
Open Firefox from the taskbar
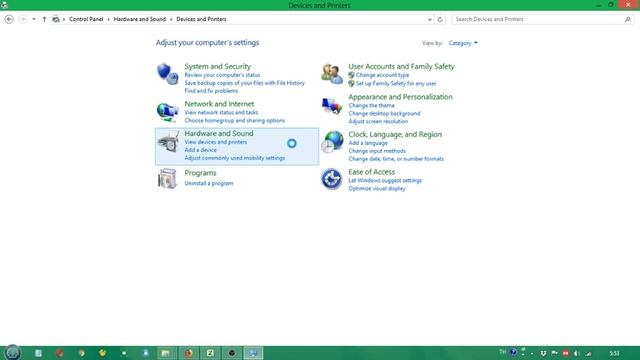point(189,353)
